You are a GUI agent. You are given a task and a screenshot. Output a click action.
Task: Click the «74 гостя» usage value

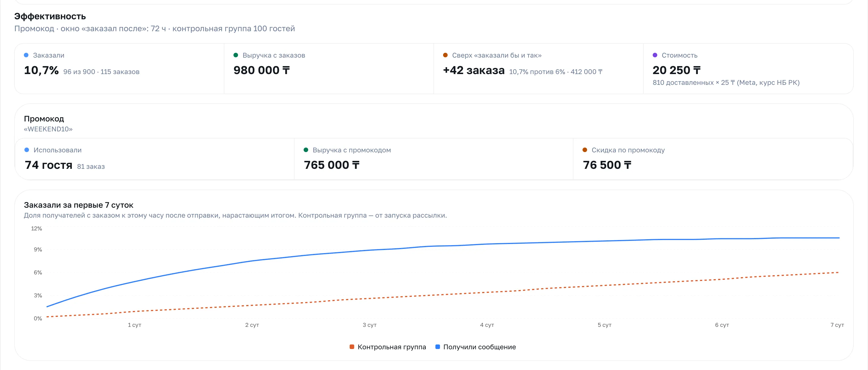49,165
